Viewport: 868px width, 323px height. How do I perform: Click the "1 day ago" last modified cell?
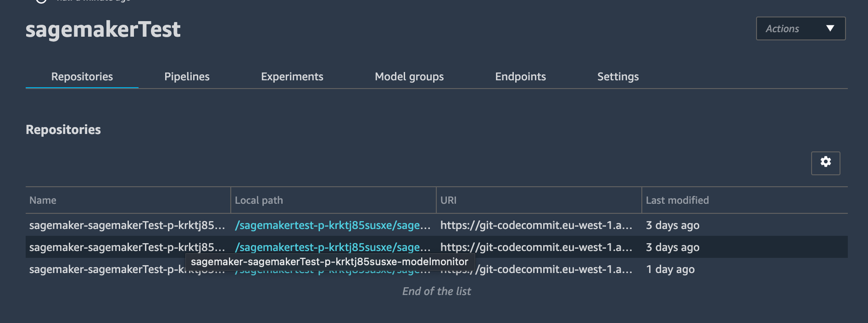point(670,269)
